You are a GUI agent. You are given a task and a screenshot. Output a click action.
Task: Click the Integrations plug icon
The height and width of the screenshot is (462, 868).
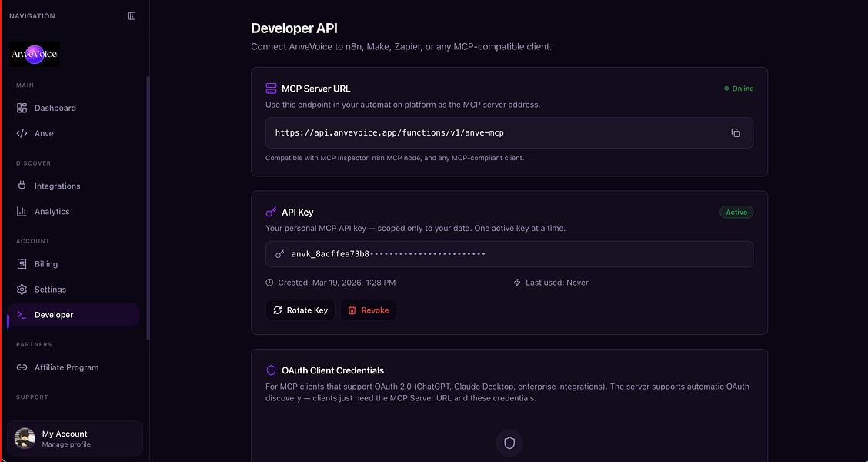22,186
